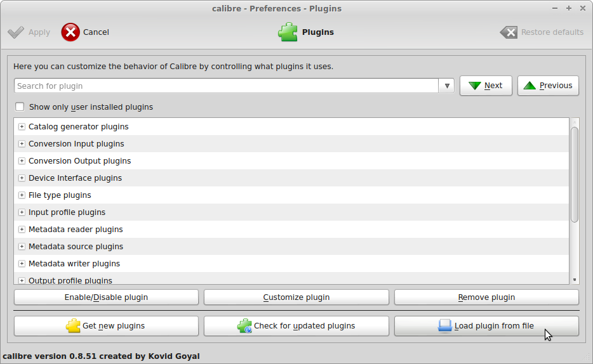Select the Catalog generator plugins row text
The width and height of the screenshot is (593, 364).
[79, 126]
